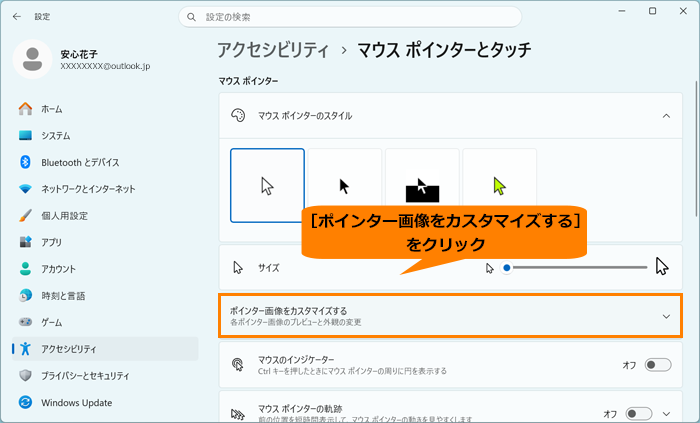
Task: Open Windows Update page
Action: pos(105,402)
